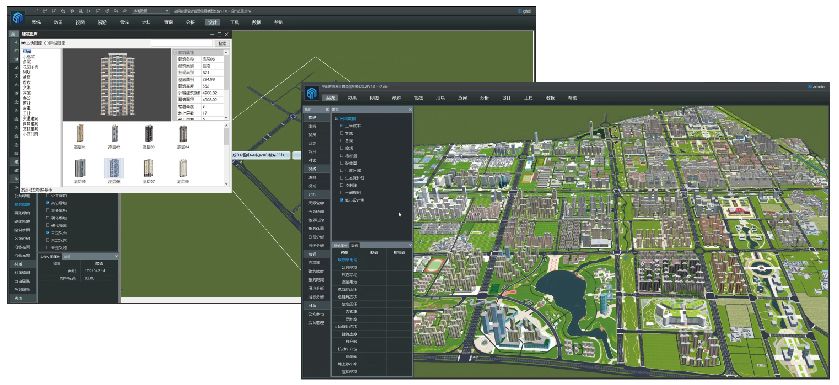
Task: Toggle the second checkbox in rear window's layer list
Action: coord(48,203)
